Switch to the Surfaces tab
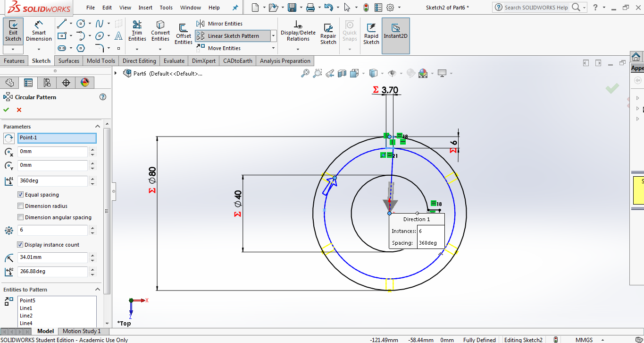Screen dimensions: 644x343 coord(69,61)
